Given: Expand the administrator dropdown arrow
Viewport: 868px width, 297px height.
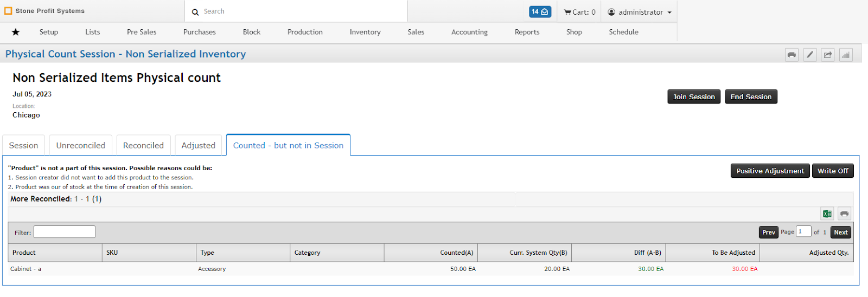Looking at the screenshot, I should (669, 12).
